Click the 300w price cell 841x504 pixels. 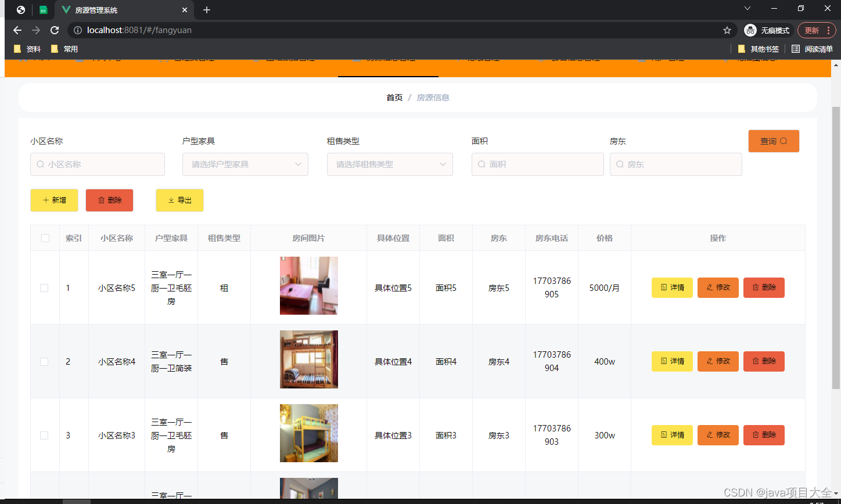[x=605, y=435]
